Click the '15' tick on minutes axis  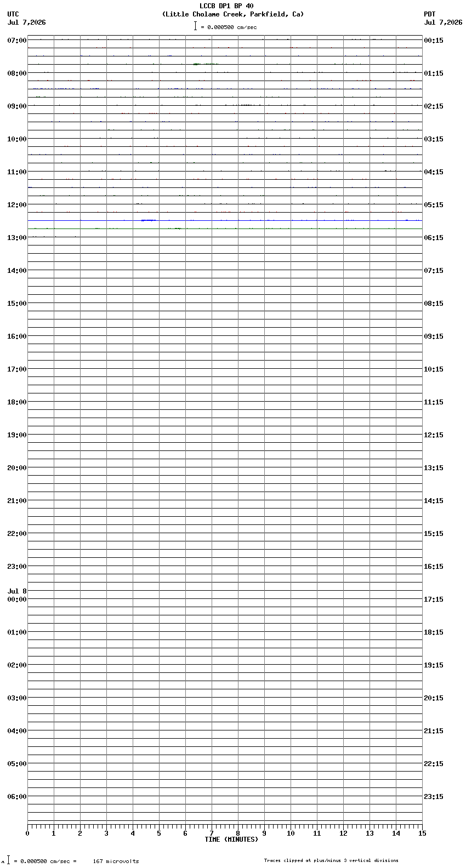coord(422,833)
